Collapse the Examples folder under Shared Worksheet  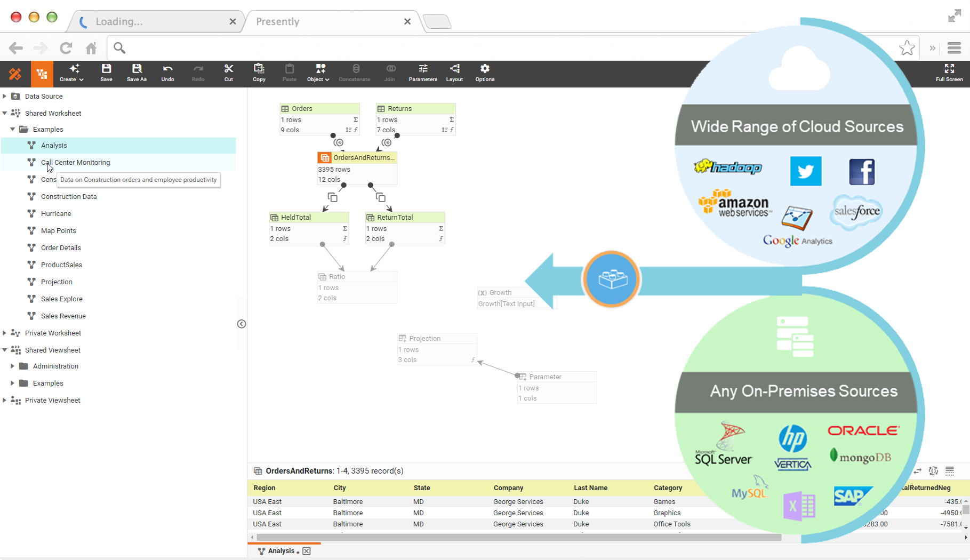pyautogui.click(x=13, y=129)
